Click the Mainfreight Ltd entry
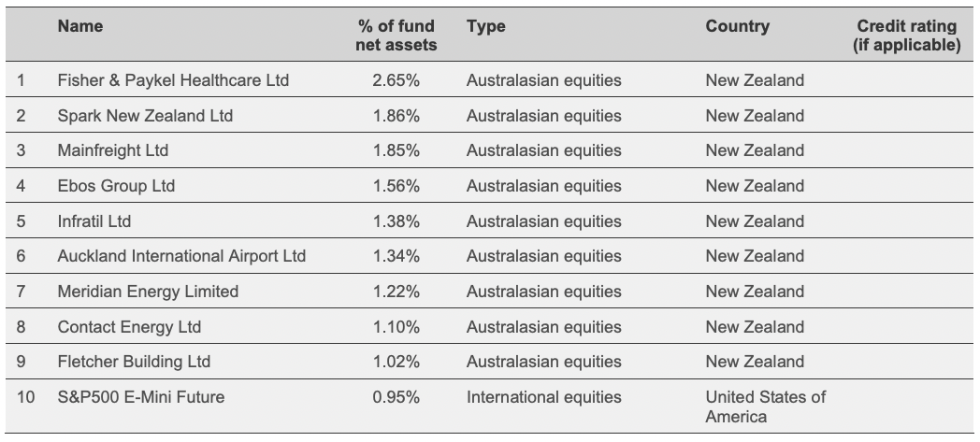 point(113,150)
